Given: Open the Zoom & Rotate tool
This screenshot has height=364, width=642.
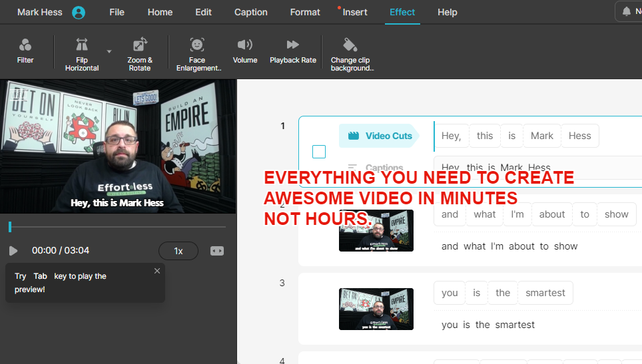Looking at the screenshot, I should click(x=140, y=45).
